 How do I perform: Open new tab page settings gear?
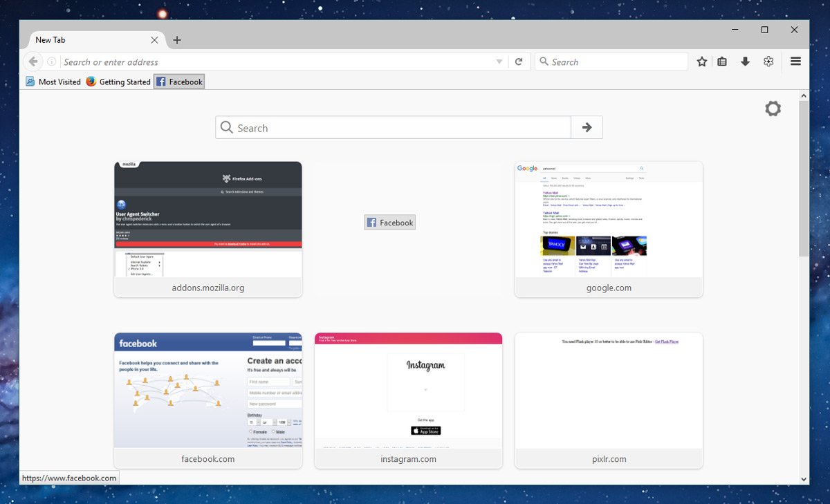click(773, 109)
